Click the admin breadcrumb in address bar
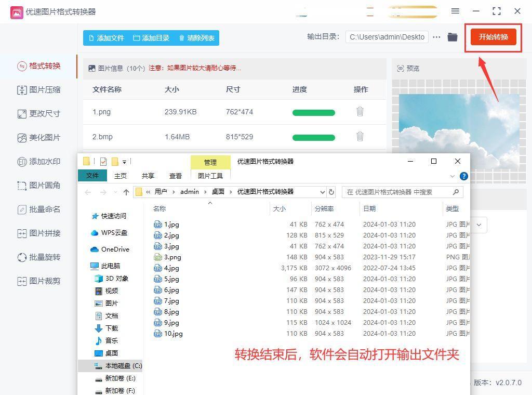This screenshot has height=395, width=532. click(189, 192)
